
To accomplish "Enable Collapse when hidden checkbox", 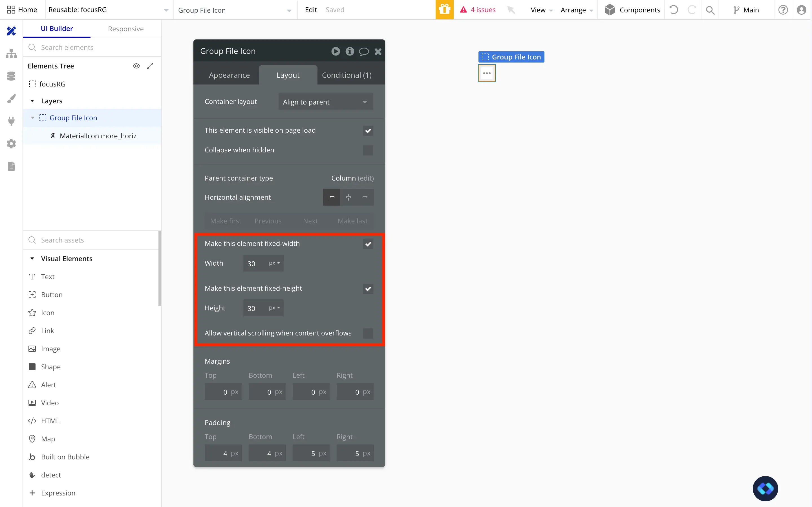I will point(368,150).
